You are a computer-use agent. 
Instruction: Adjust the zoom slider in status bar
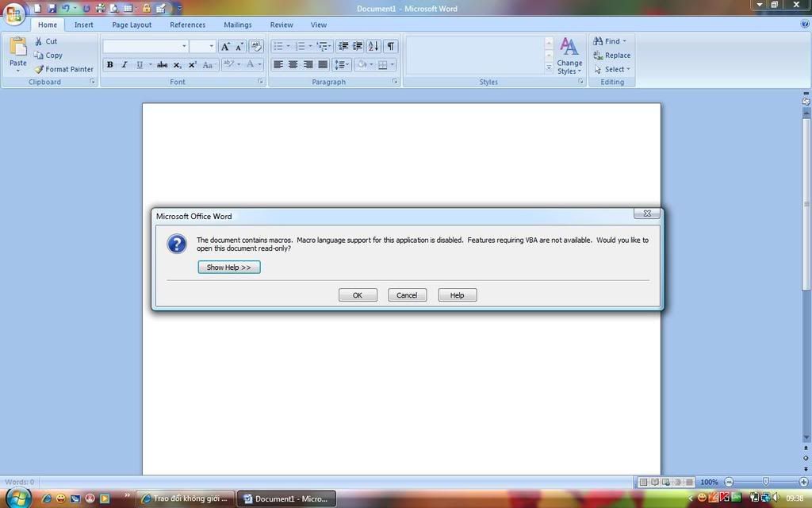tap(765, 482)
